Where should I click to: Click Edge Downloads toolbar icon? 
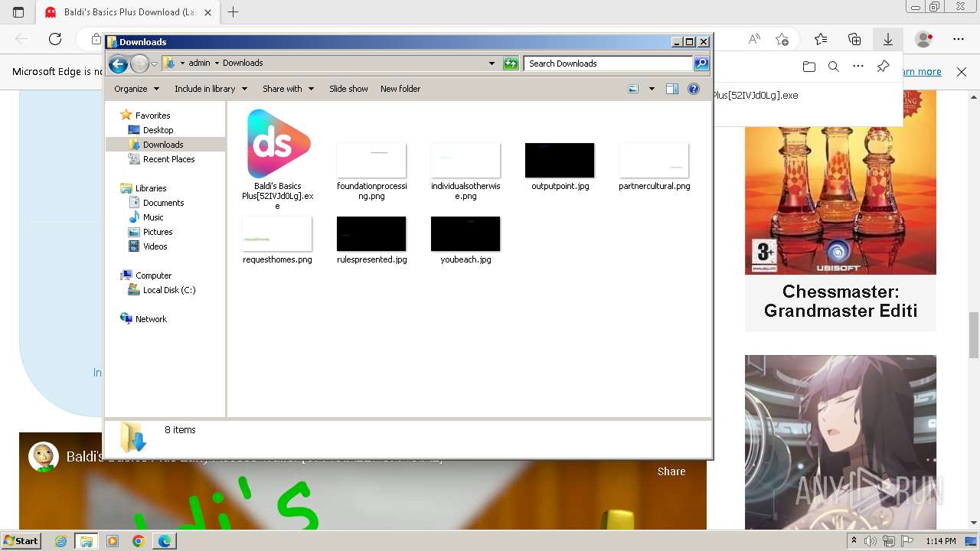click(888, 39)
